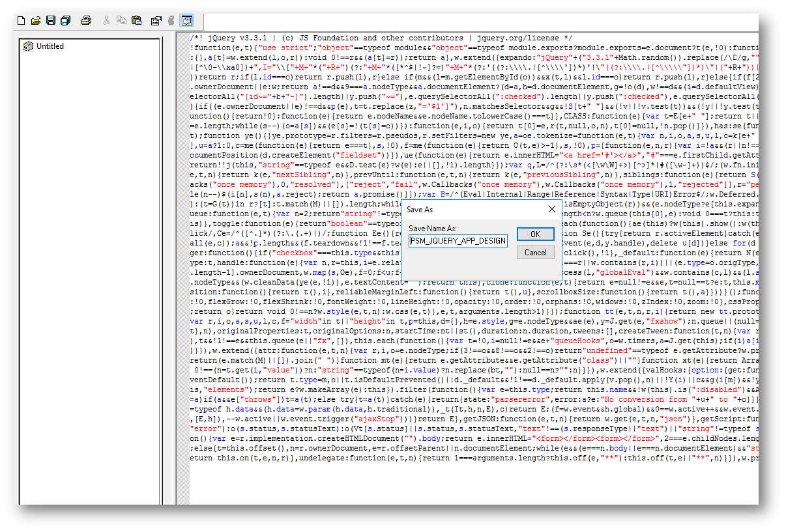This screenshot has width=786, height=532.
Task: Open the Properties sheet icon in toolbar
Action: coord(156,21)
